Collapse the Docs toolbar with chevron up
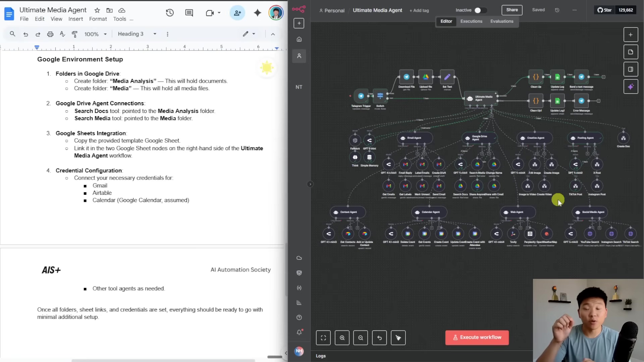 pos(273,34)
